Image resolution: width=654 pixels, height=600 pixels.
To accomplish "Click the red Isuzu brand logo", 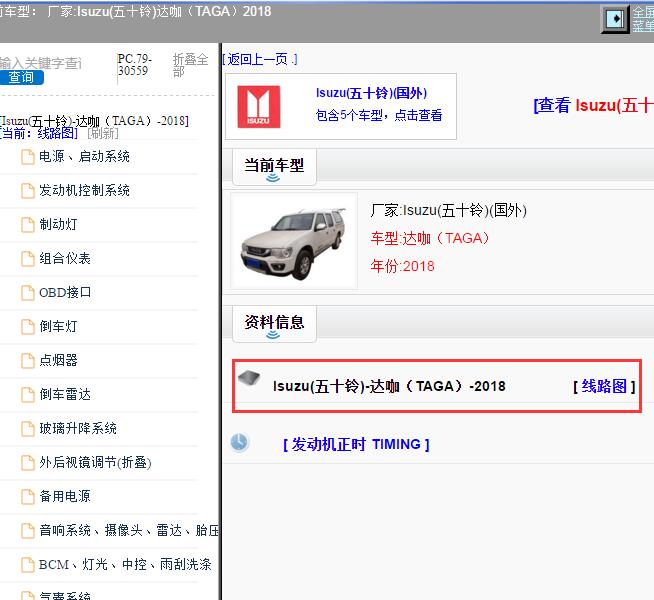I will click(259, 107).
